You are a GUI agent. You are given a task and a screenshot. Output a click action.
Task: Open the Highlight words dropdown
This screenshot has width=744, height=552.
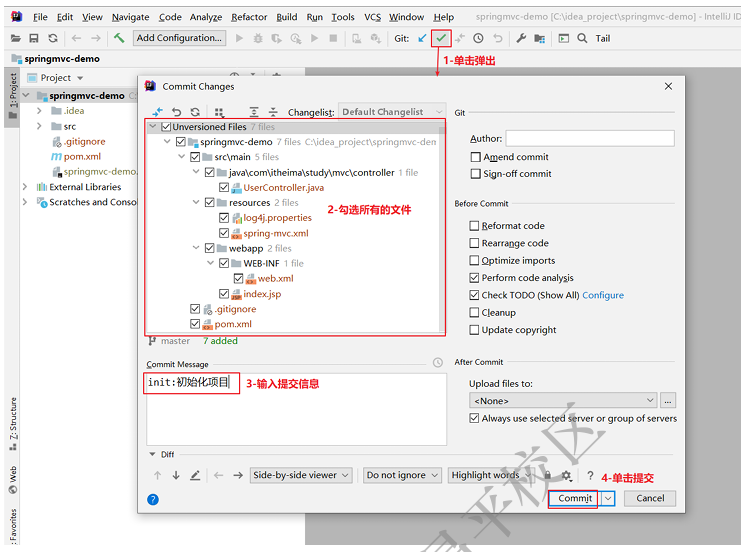[491, 475]
